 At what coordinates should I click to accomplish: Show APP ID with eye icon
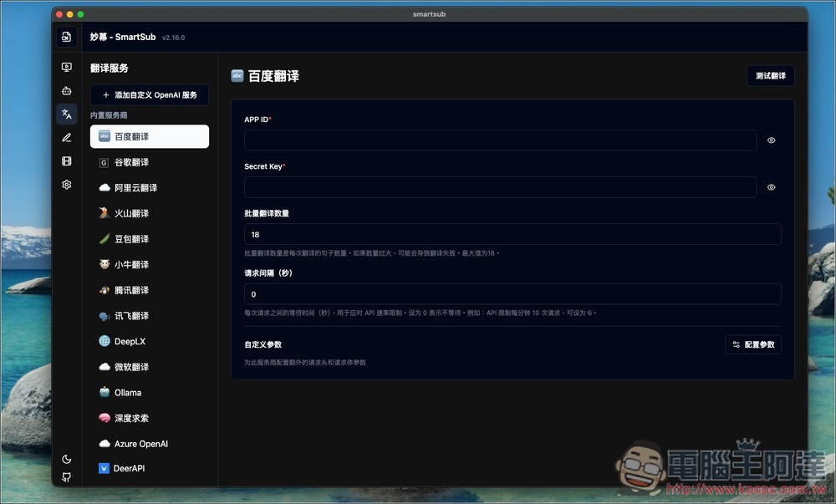tap(771, 140)
